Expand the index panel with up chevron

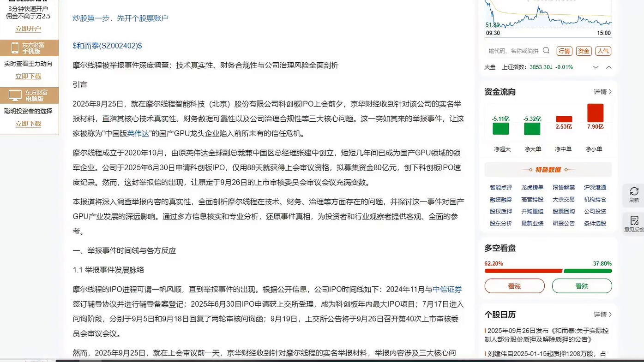(609, 67)
